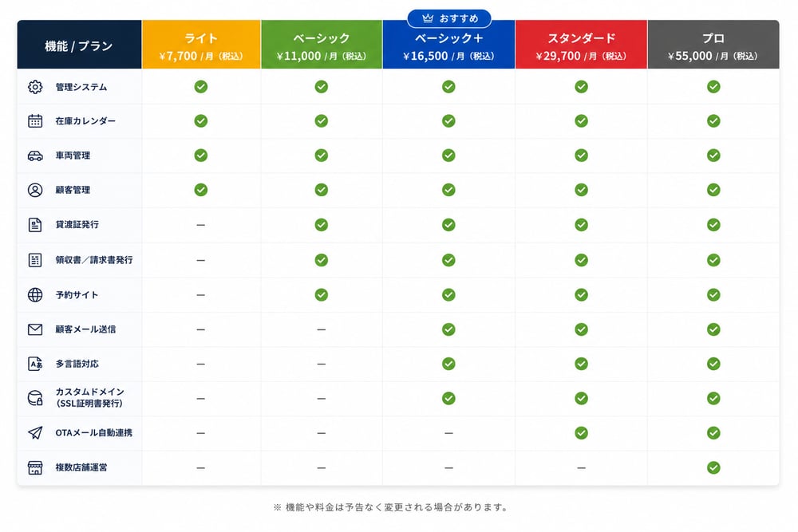Click the プロ checkmark for 管理システム
The height and width of the screenshot is (532, 798).
(713, 87)
